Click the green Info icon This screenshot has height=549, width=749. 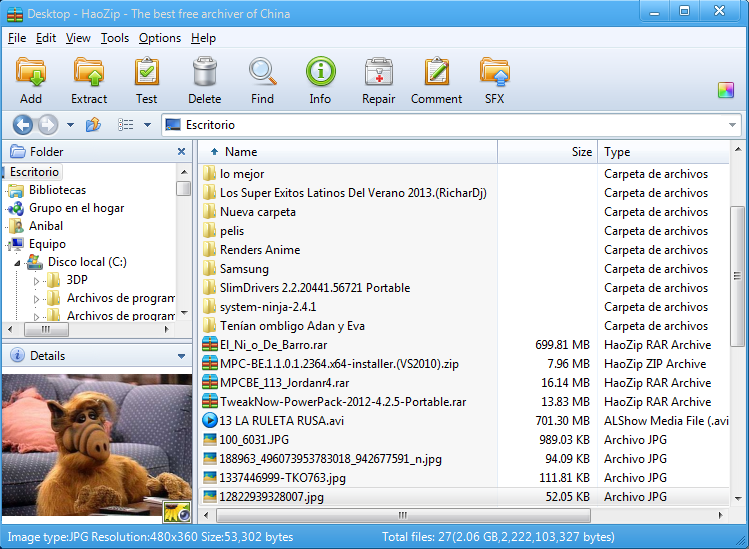(x=321, y=72)
